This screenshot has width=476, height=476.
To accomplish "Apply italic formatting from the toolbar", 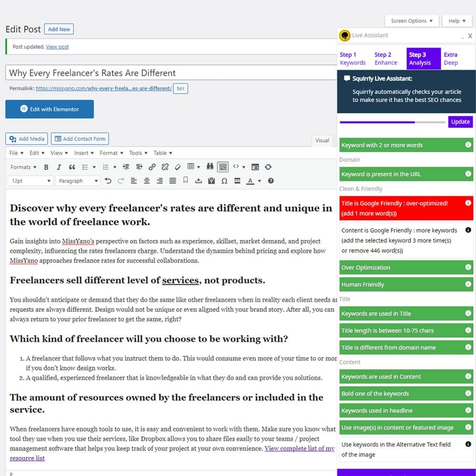I will tap(59, 167).
